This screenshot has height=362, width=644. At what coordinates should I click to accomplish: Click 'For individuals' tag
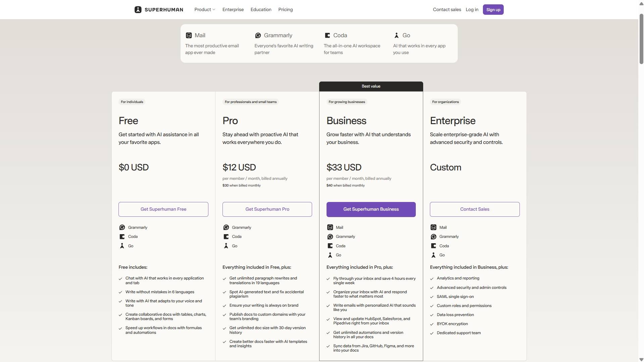tap(132, 102)
